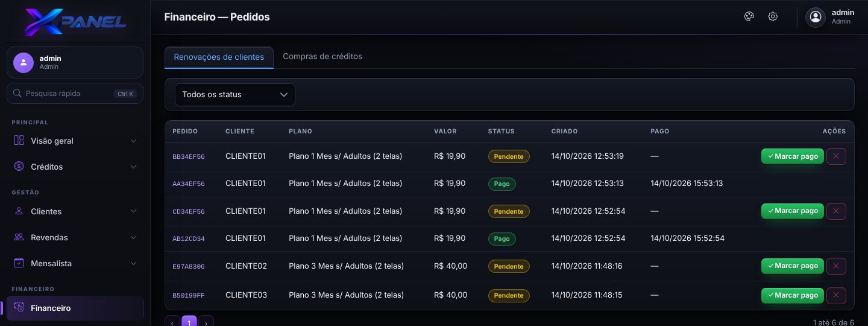Click the CRIADO column header

click(564, 131)
